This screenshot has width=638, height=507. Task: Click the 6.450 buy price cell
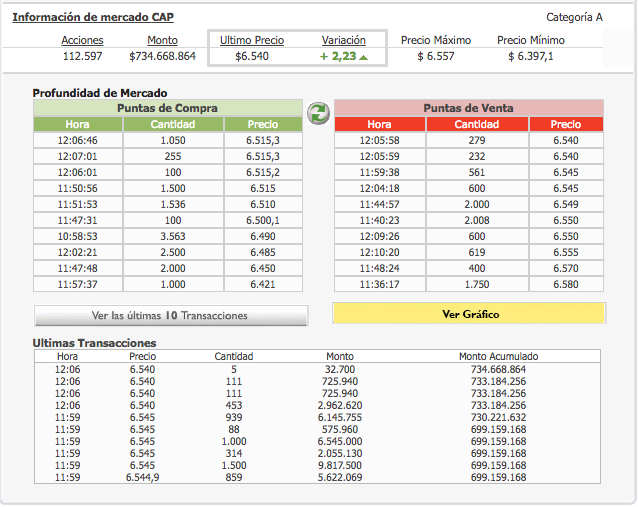tap(263, 269)
